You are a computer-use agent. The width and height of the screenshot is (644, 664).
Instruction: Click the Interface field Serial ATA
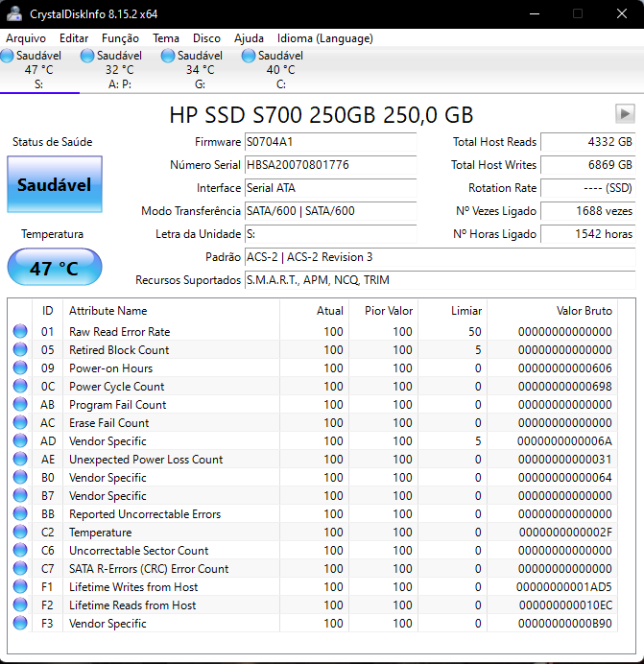tap(330, 188)
